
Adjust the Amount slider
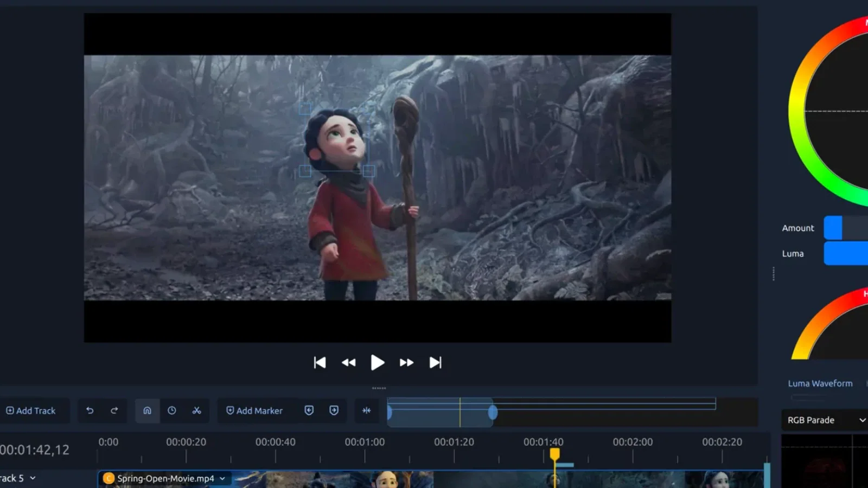tap(846, 228)
